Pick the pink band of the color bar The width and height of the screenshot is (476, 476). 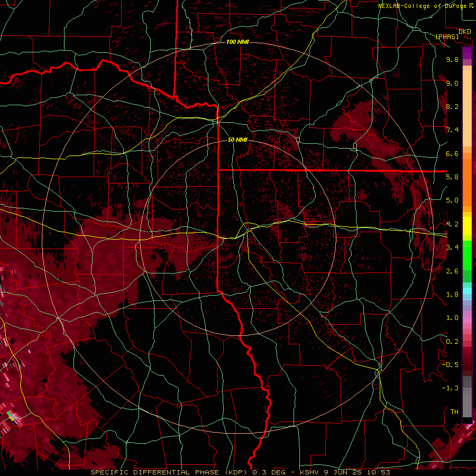coord(467,321)
